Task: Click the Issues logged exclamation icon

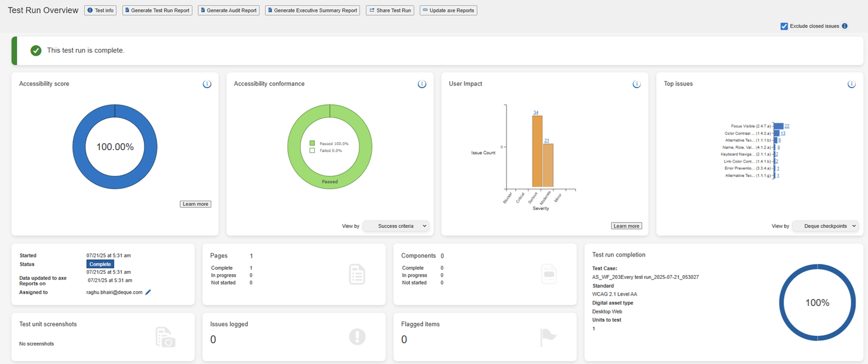Action: 357,337
